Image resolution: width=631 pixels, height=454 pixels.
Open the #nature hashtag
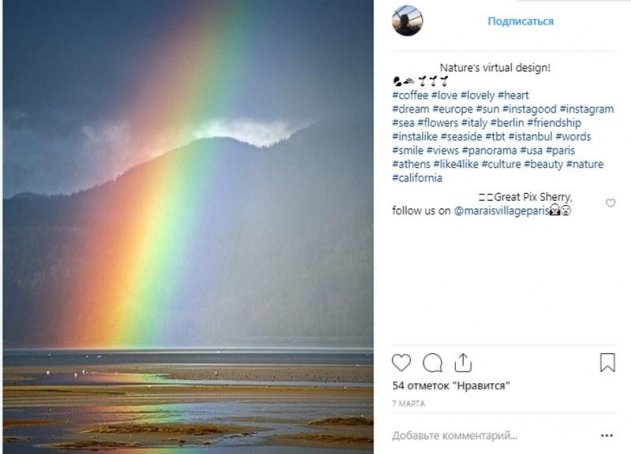[585, 164]
